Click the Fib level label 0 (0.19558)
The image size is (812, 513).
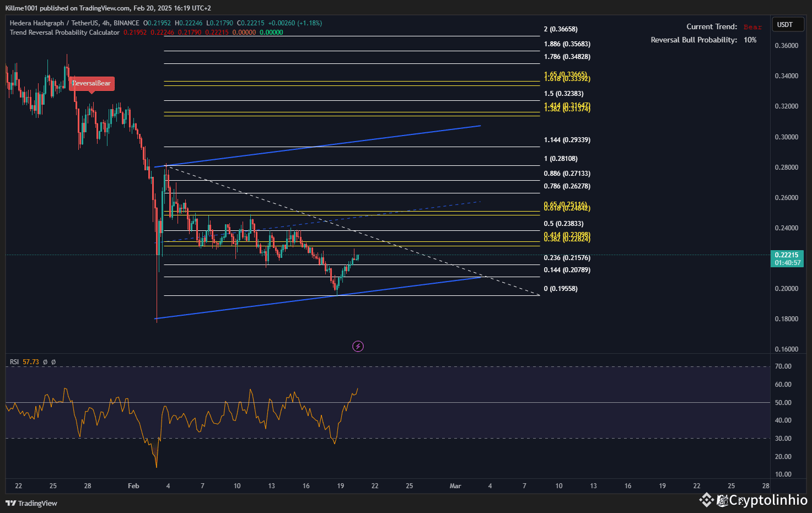coord(561,289)
